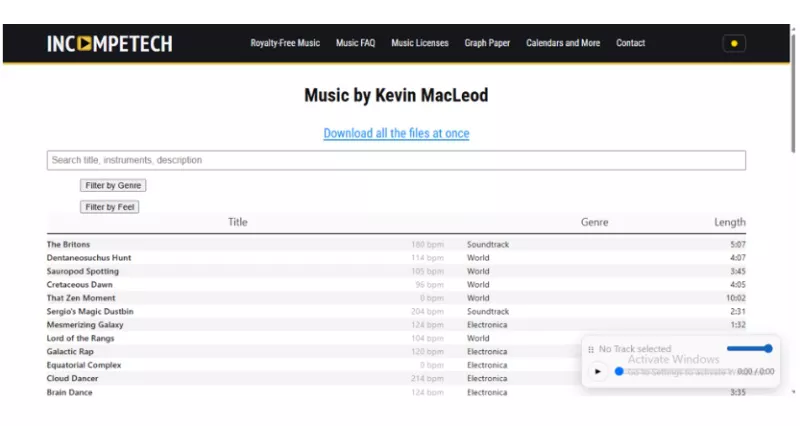The height and width of the screenshot is (426, 800).
Task: Open Royalty-Free Music menu item
Action: point(285,43)
